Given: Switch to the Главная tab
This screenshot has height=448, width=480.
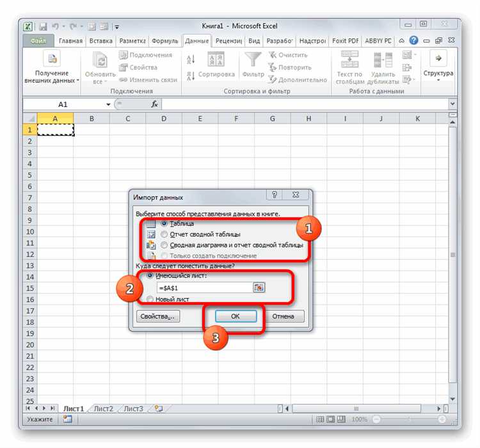Looking at the screenshot, I should click(x=70, y=41).
